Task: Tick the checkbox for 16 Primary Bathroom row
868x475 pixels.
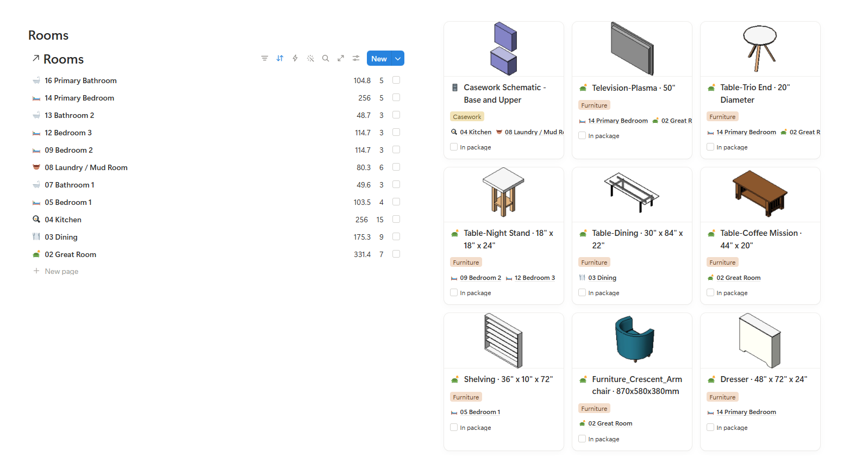Action: point(396,80)
